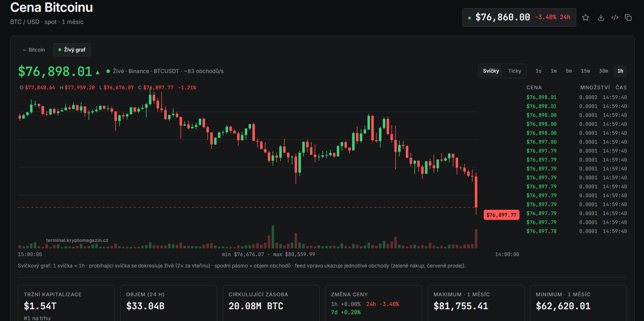Click the 7d +0.20% change text
This screenshot has width=644, height=321.
tap(346, 312)
